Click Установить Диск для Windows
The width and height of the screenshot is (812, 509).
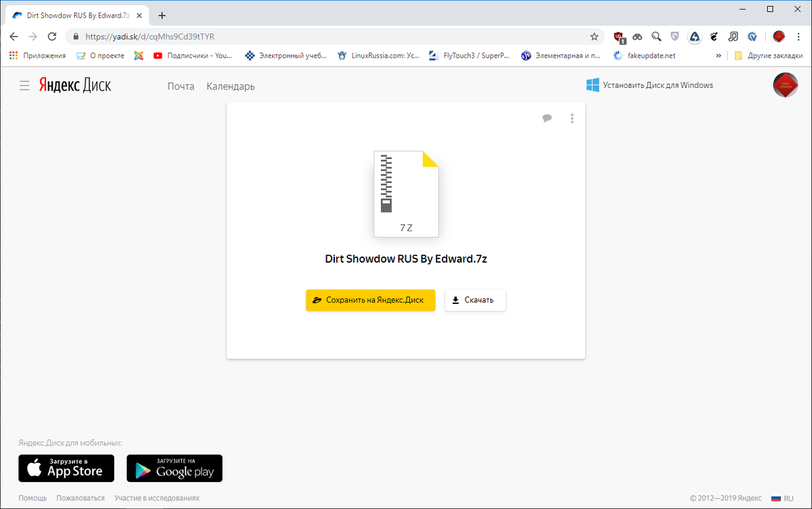[x=650, y=85]
